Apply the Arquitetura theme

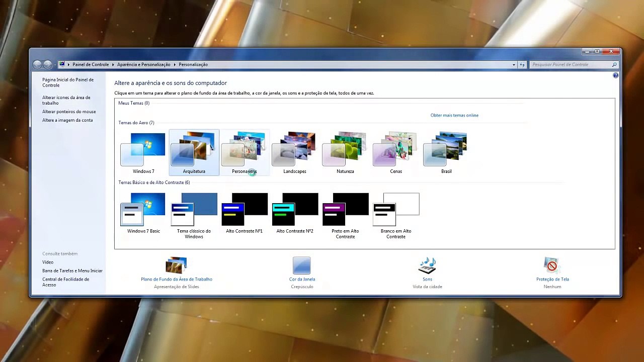tap(194, 153)
